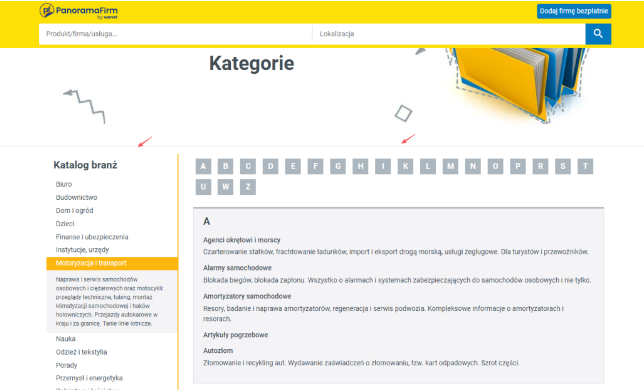Open the Artykuły pogrzebowe link
644x390 pixels.
(x=235, y=335)
